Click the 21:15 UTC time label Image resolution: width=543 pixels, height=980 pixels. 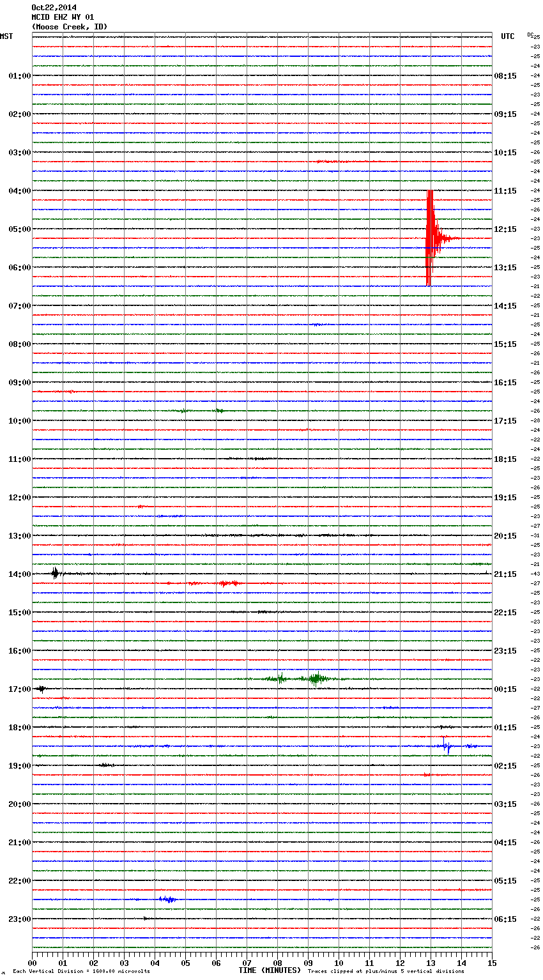[x=505, y=574]
